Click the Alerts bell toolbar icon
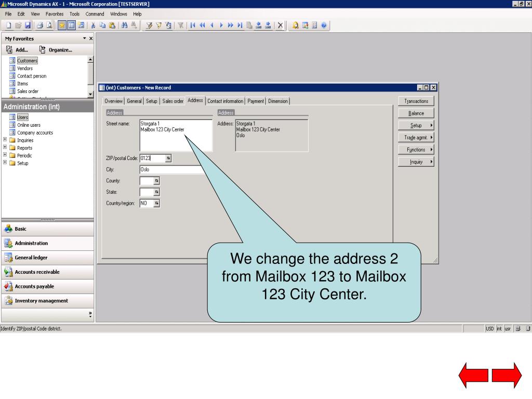 point(296,25)
